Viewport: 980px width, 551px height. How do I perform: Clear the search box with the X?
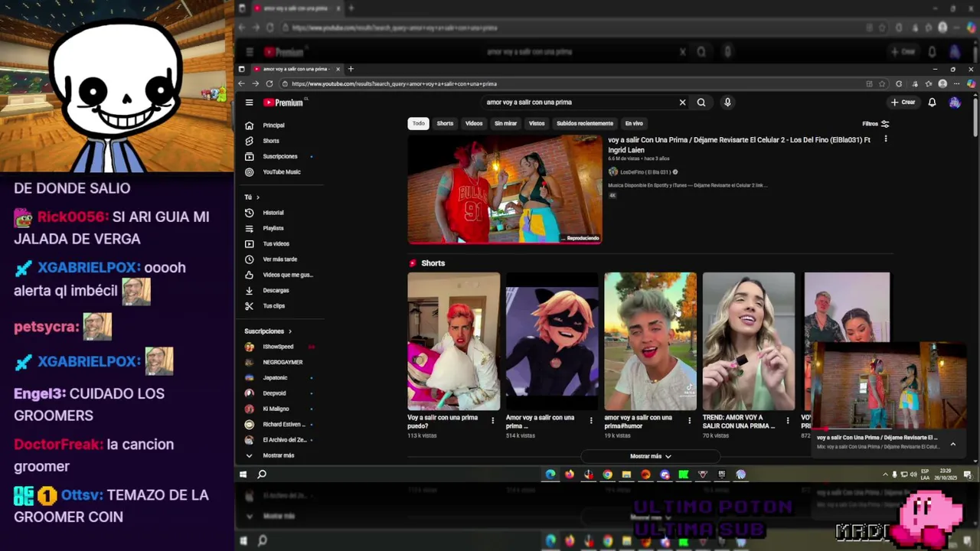coord(683,103)
